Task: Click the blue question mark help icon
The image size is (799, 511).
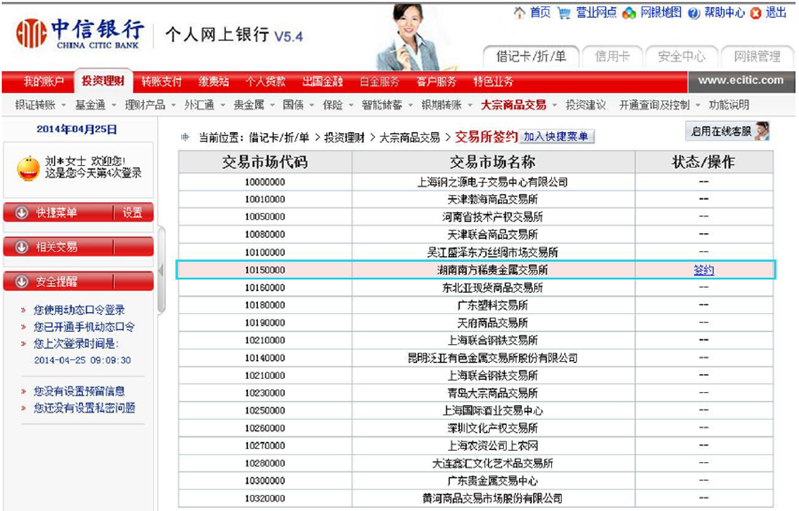Action: 694,13
